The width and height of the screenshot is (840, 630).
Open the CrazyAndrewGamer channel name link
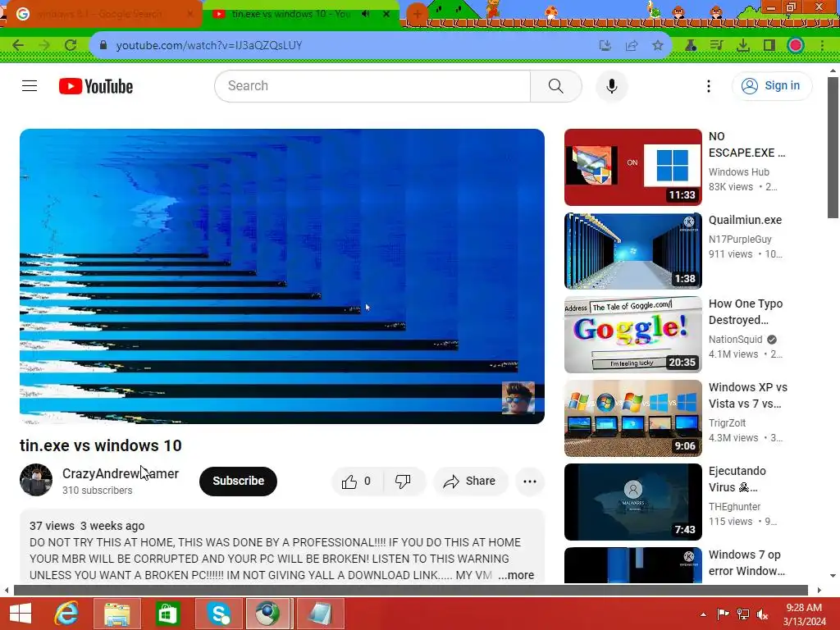point(121,473)
